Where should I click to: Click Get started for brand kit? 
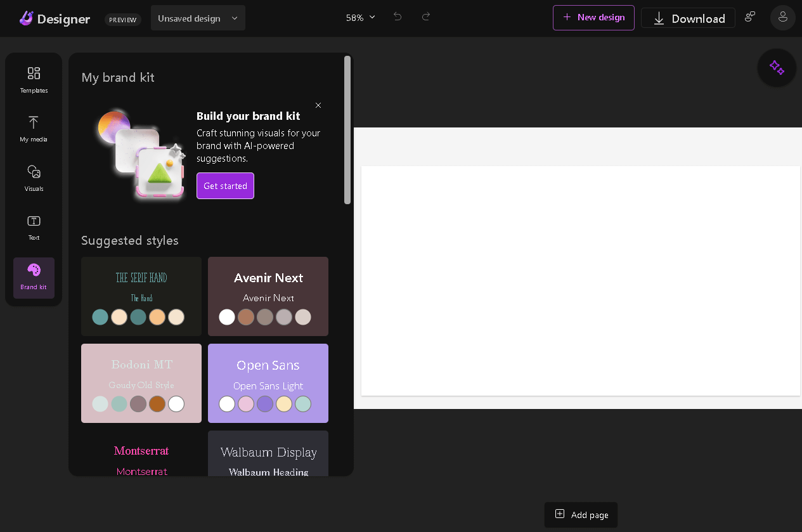(x=225, y=186)
